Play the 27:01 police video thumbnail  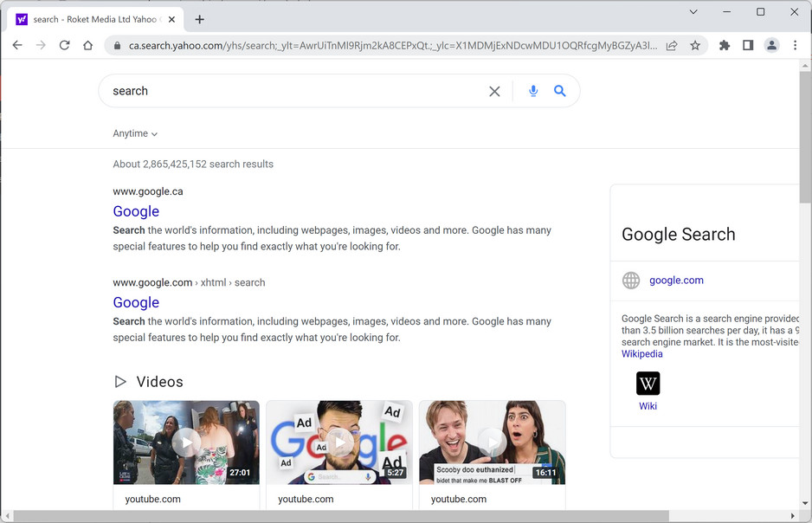coord(186,442)
